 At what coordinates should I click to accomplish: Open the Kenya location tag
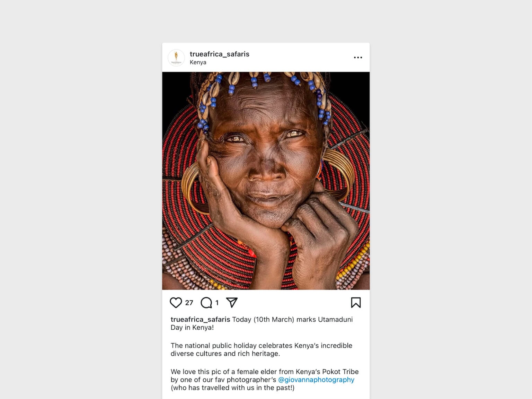198,62
